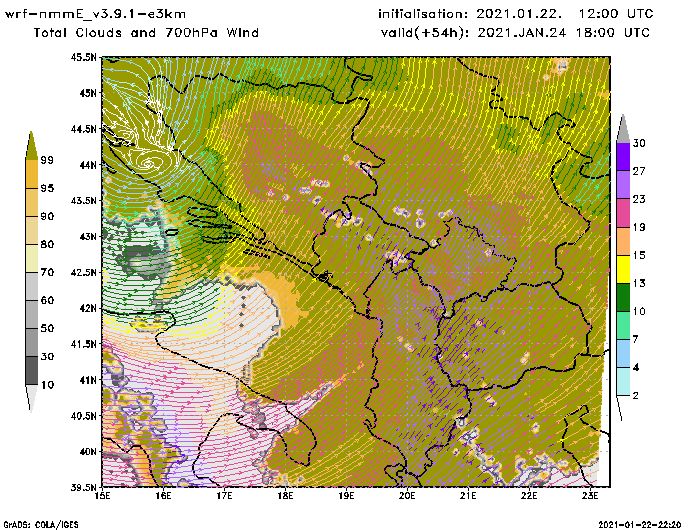This screenshot has width=700, height=530.
Task: Click the gray swatch between 30 and 50
Action: tap(32, 342)
